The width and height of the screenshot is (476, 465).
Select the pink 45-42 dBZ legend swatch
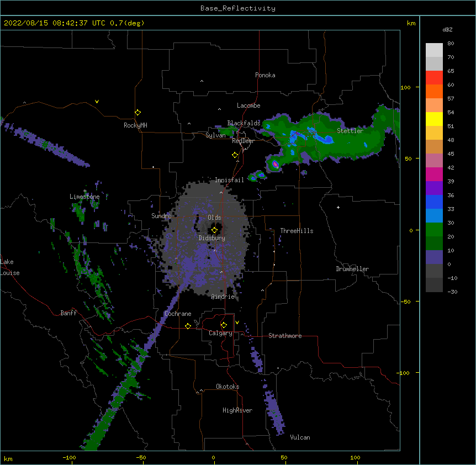click(434, 161)
